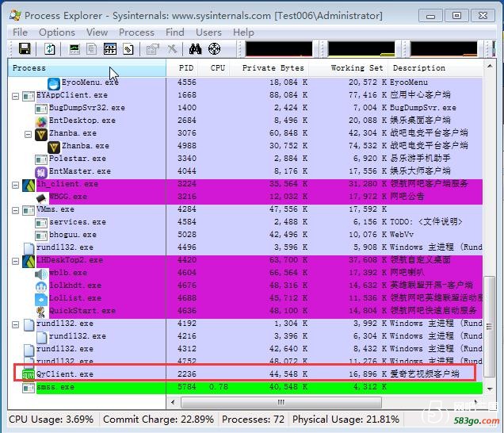
Task: Click the CPU Usage status bar entry
Action: click(x=52, y=420)
